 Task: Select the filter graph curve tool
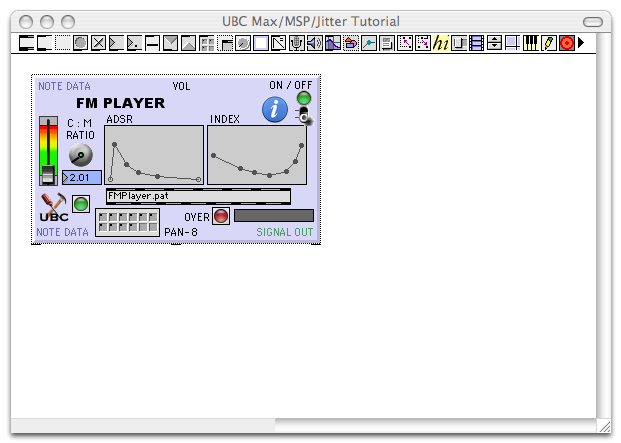click(333, 43)
